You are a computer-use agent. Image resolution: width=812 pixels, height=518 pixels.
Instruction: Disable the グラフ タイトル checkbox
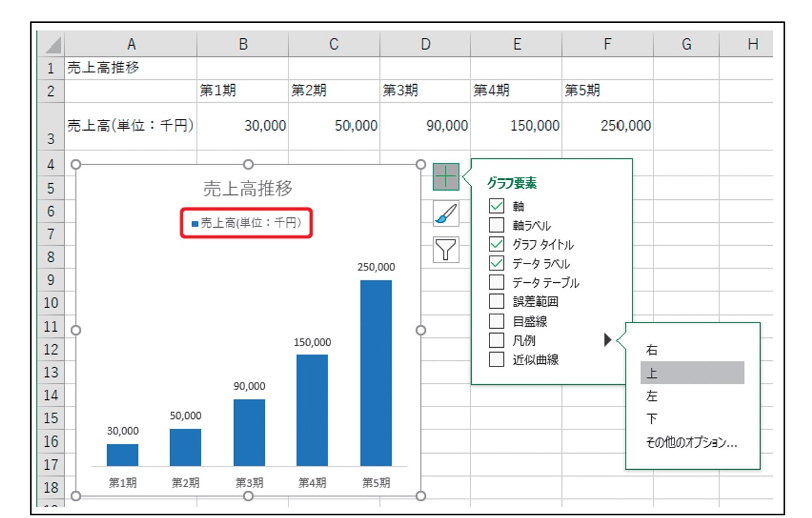[x=497, y=243]
